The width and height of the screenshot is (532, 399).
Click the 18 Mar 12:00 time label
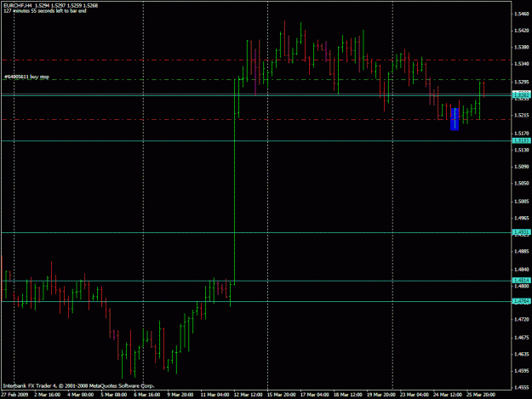tap(348, 395)
